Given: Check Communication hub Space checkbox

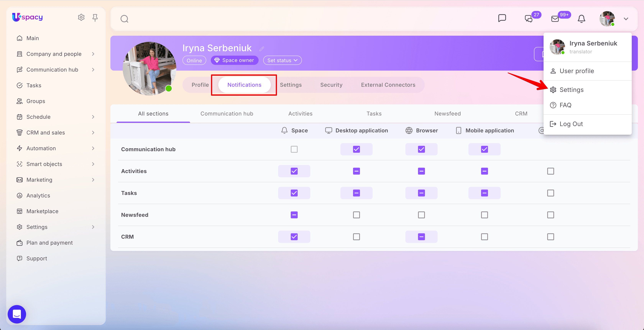Looking at the screenshot, I should pos(294,149).
